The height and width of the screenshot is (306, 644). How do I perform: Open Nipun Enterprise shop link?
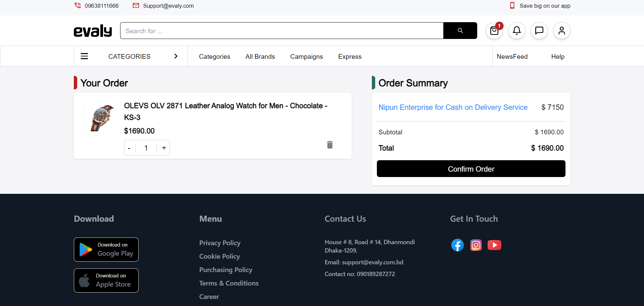[453, 107]
